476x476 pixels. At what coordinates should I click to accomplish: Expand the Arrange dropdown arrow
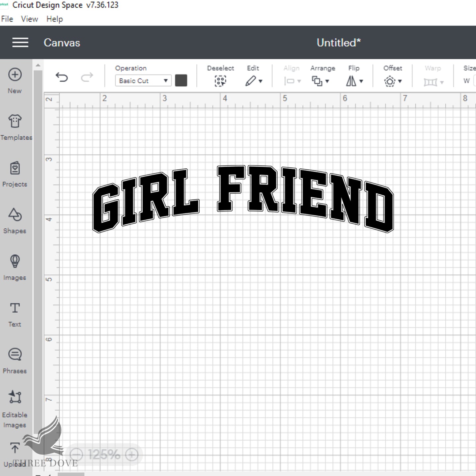click(327, 81)
